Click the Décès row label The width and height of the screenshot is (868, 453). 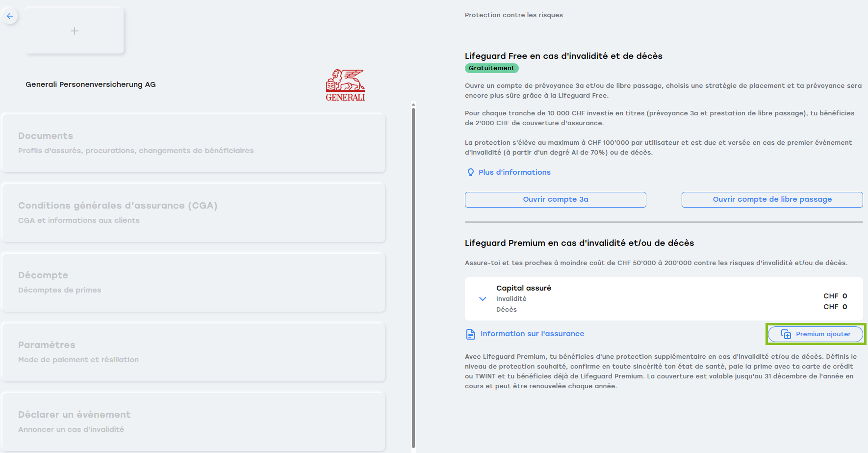(x=507, y=310)
